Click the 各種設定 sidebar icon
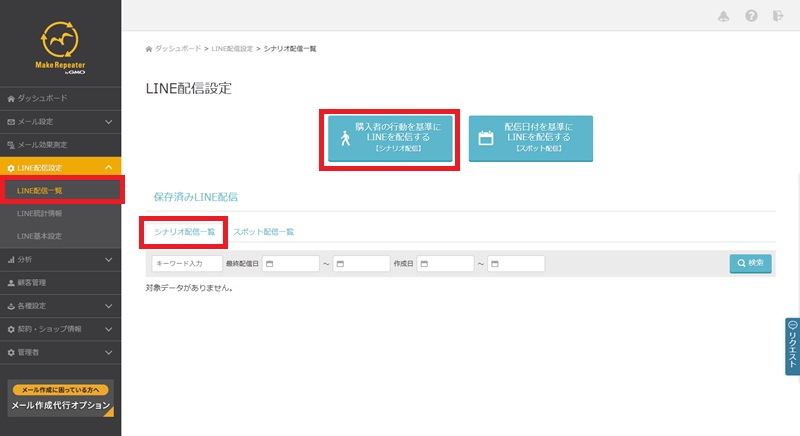 coord(11,306)
